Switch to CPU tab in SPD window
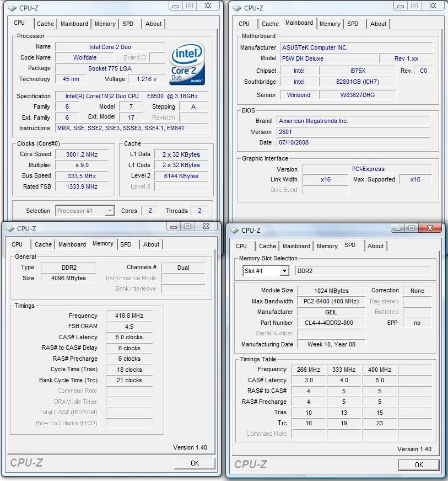The width and height of the screenshot is (448, 481). 241,246
